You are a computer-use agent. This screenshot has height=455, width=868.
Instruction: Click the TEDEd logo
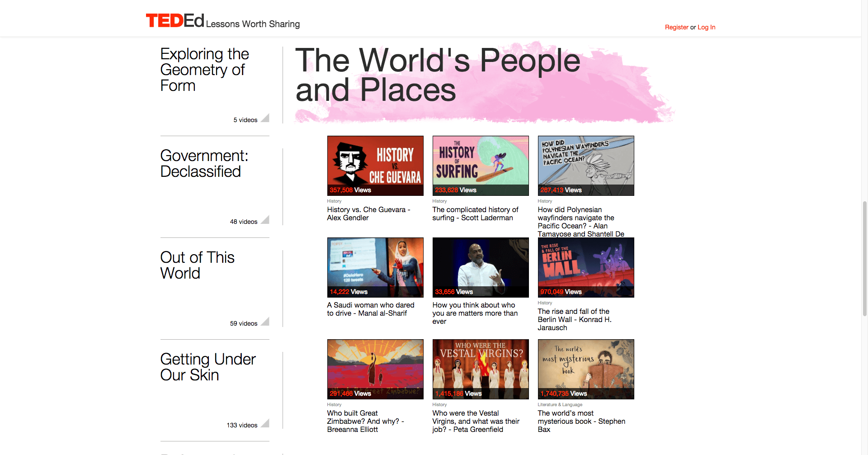point(175,21)
